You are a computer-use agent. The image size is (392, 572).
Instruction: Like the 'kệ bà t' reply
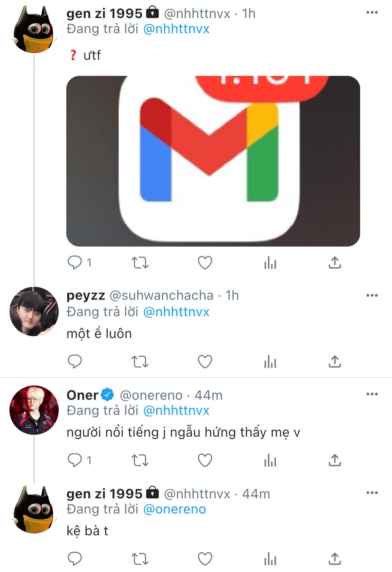click(x=205, y=559)
